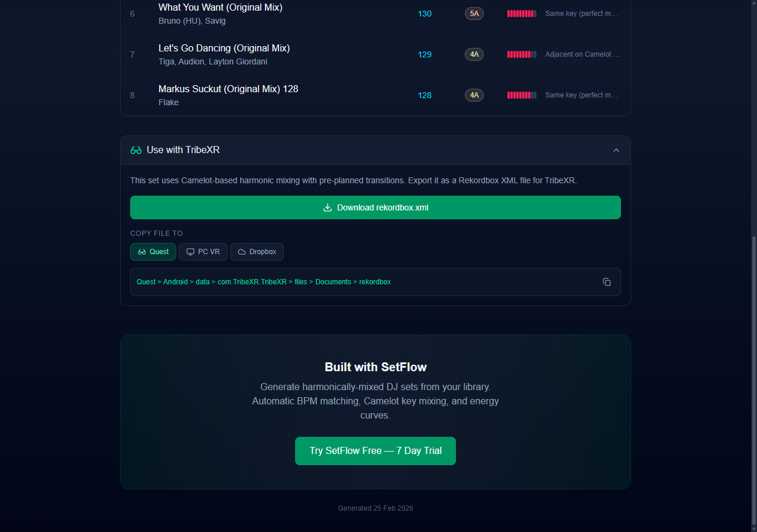Viewport: 757px width, 532px height.
Task: Click the TribeXR glasses icon in the section header
Action: pyautogui.click(x=136, y=150)
